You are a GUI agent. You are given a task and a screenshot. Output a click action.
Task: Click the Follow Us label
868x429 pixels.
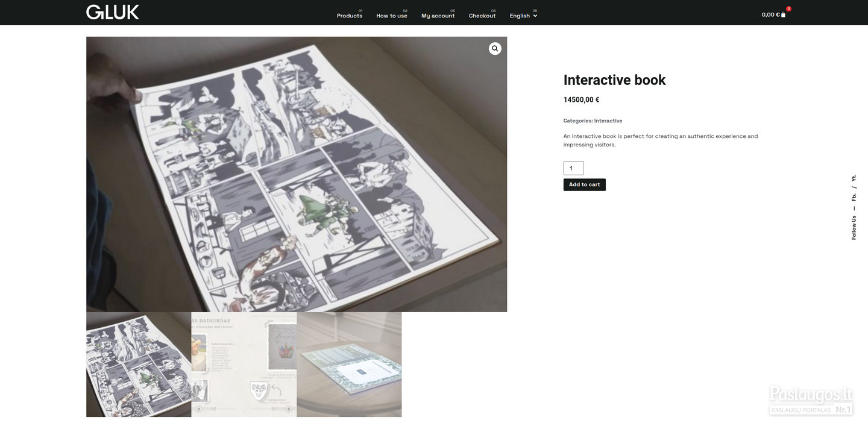pos(854,228)
